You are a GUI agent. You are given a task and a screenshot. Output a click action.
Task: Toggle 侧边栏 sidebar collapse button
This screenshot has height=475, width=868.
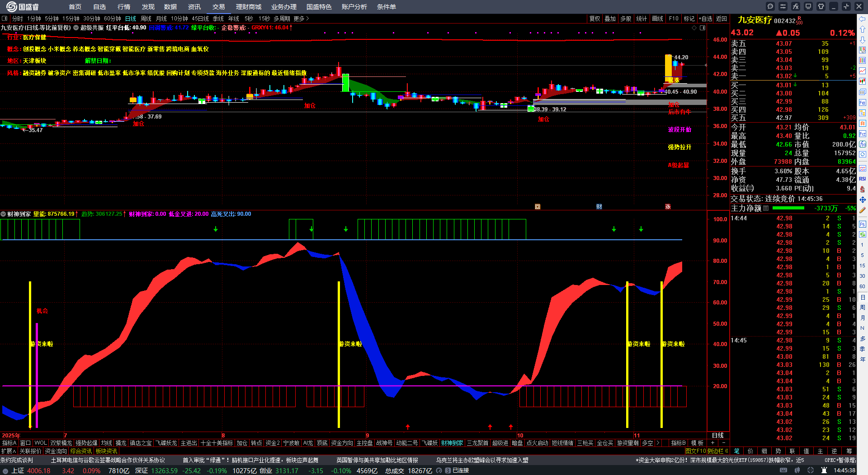[717, 451]
